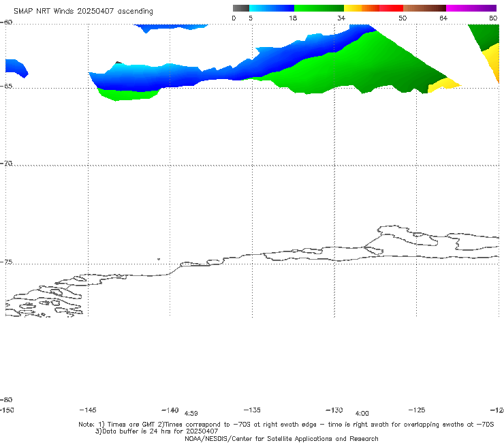Click the NOAA/NESDIS credit line
This screenshot has width=504, height=443.
[x=281, y=438]
